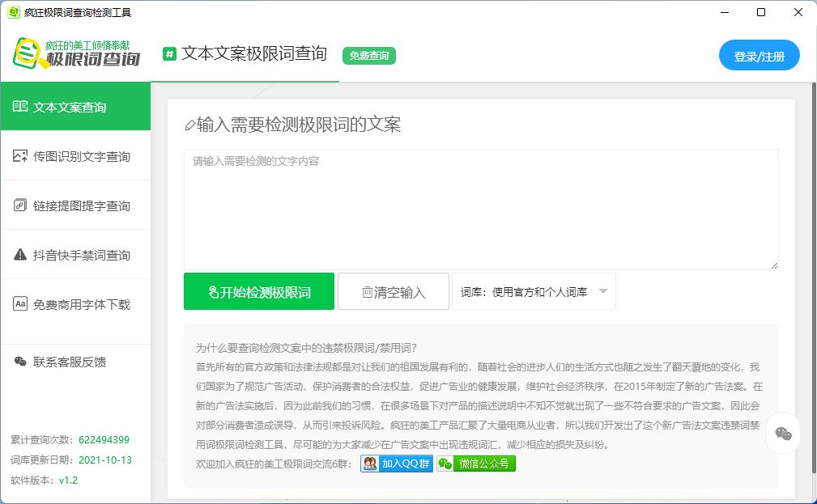
Task: Click the pencil icon before 输入需要检测极限词的文案
Action: 190,125
